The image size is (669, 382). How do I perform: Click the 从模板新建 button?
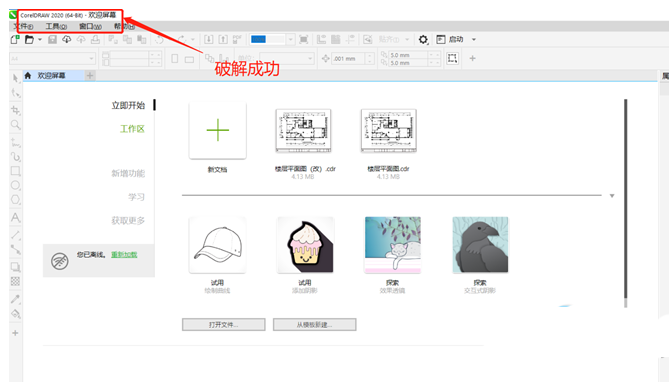314,324
